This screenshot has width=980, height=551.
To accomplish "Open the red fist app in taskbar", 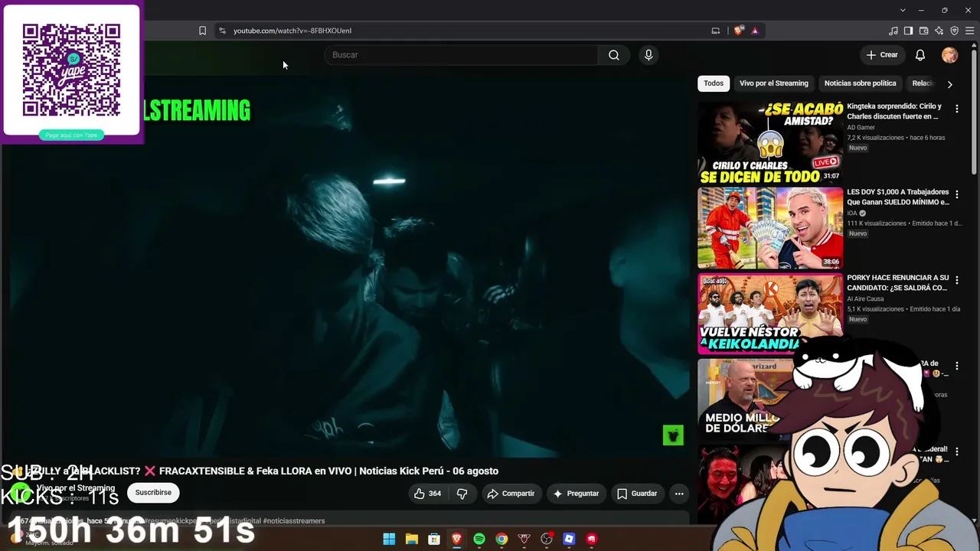I will point(591,539).
